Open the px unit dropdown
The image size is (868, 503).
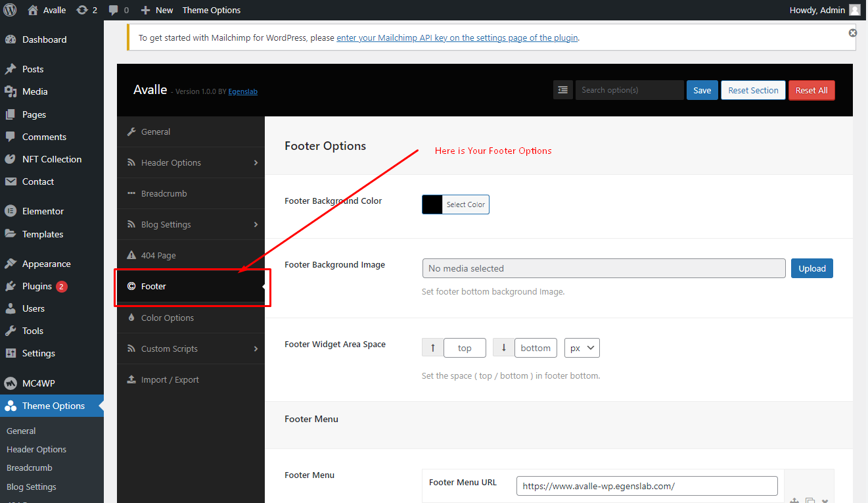tap(582, 348)
